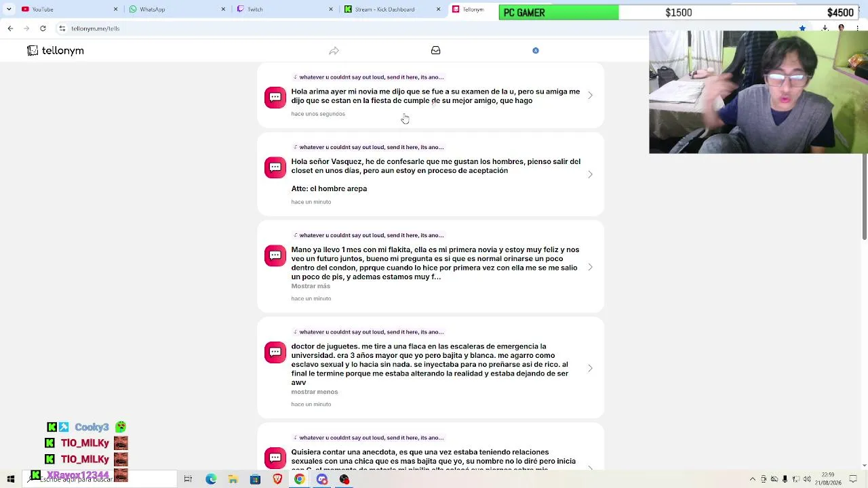This screenshot has height=488, width=868.
Task: Open the tab search dropdown arrow
Action: (9, 9)
